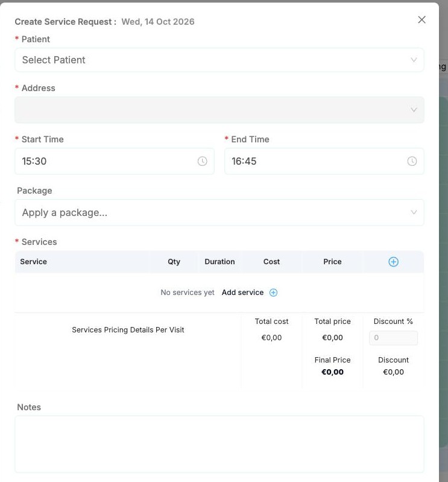Open the Address dropdown field

point(219,110)
